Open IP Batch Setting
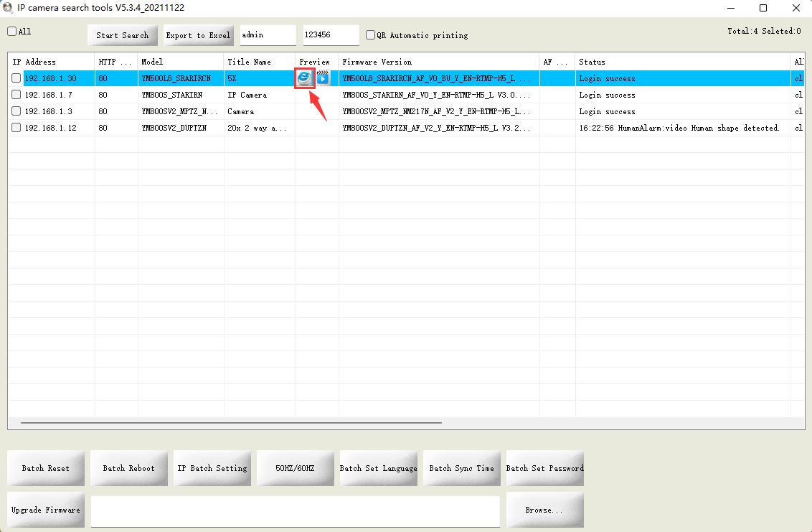This screenshot has width=812, height=532. 212,468
